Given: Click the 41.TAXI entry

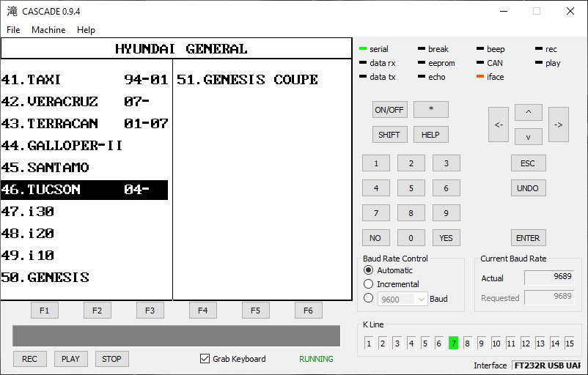Looking at the screenshot, I should [84, 79].
